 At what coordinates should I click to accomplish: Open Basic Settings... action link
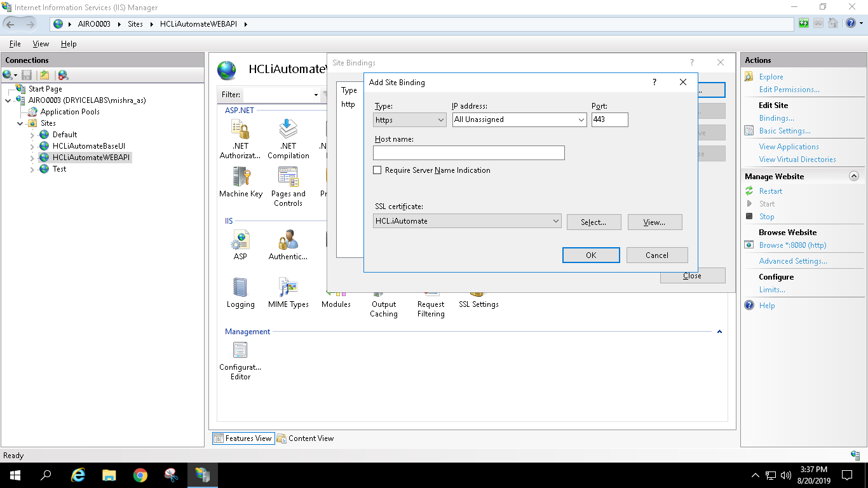[x=785, y=131]
